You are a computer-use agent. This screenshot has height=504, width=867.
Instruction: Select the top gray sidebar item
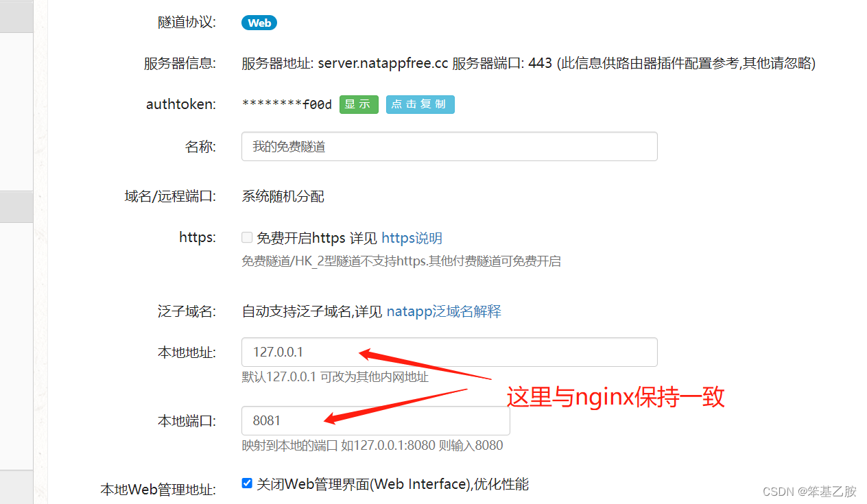coord(16,16)
